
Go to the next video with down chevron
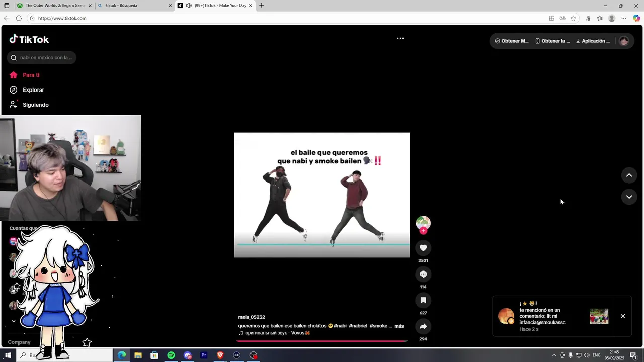click(x=629, y=197)
